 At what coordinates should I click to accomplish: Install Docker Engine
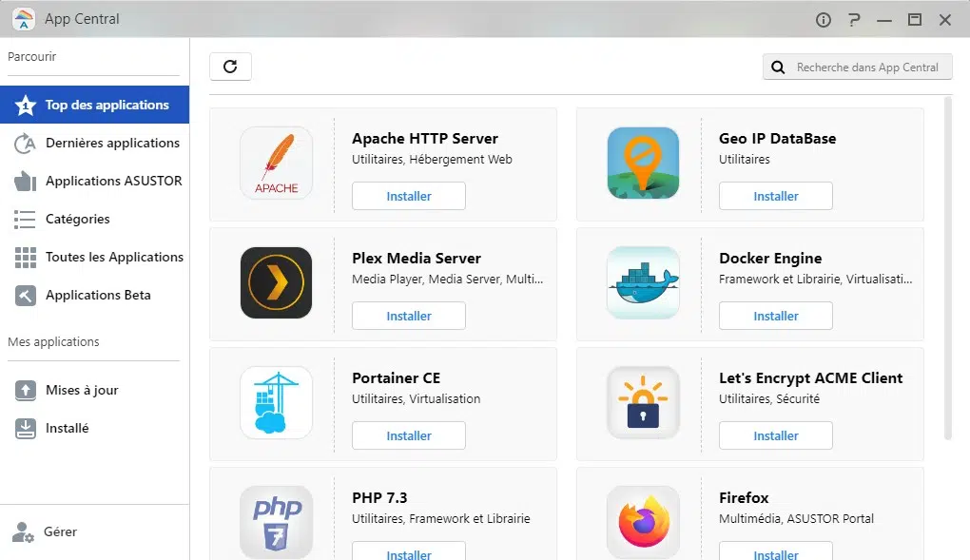776,317
